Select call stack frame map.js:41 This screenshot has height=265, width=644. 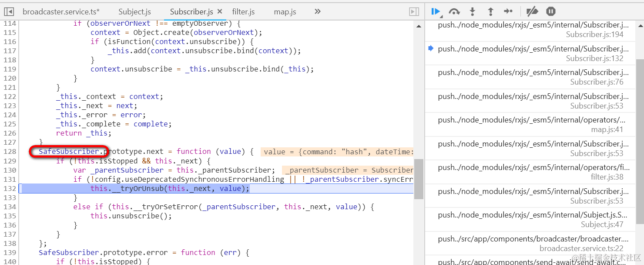(x=530, y=125)
